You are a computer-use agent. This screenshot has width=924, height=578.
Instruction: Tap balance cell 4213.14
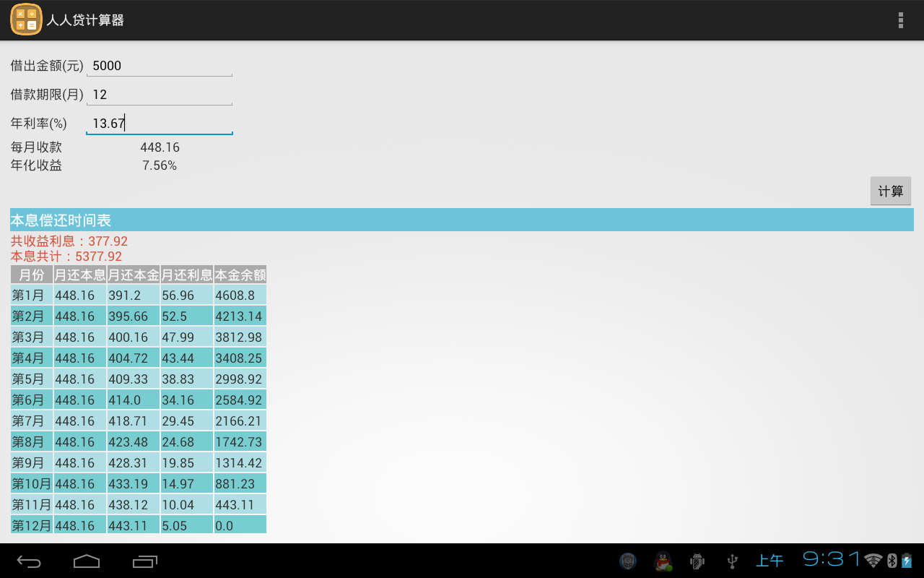click(240, 316)
